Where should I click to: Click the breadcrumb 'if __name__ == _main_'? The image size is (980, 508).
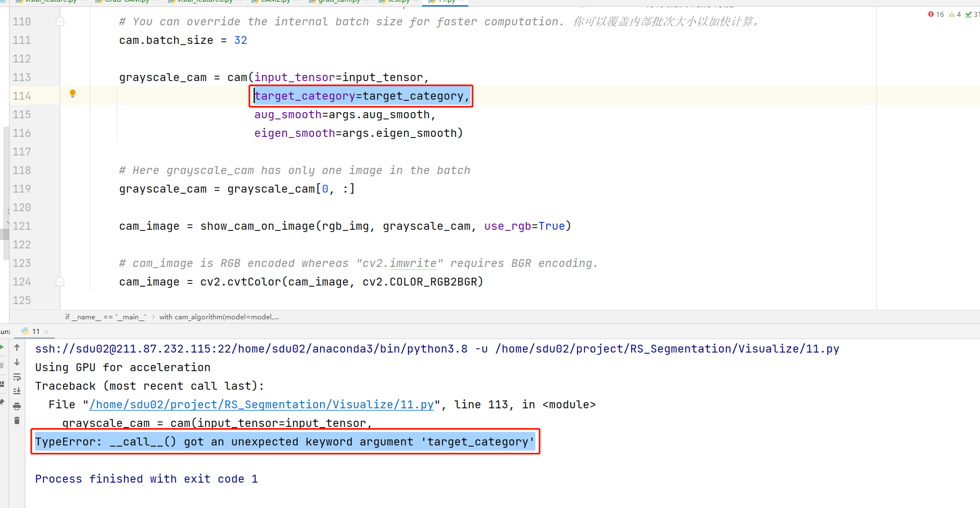click(x=105, y=317)
